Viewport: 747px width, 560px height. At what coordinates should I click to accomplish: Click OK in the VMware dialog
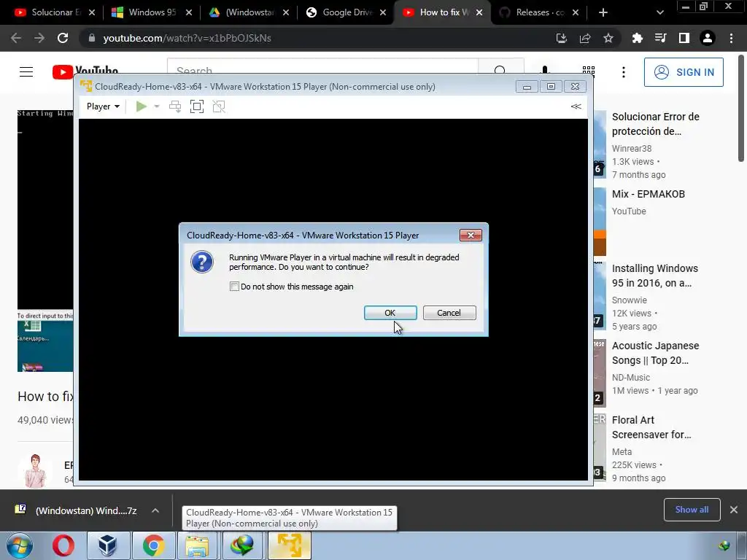(390, 313)
